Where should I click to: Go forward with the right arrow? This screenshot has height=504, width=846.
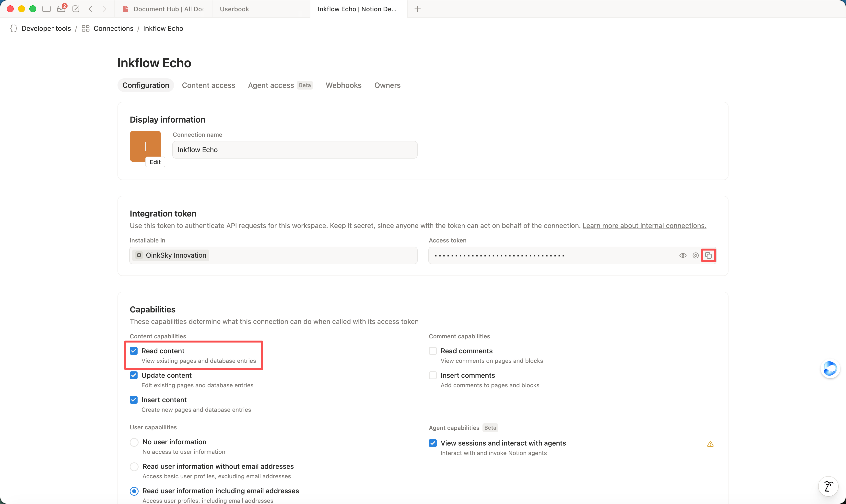(x=104, y=9)
